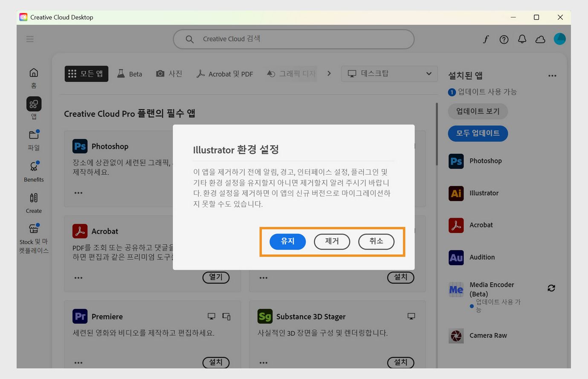Click Premiere 설치 button

tap(216, 362)
